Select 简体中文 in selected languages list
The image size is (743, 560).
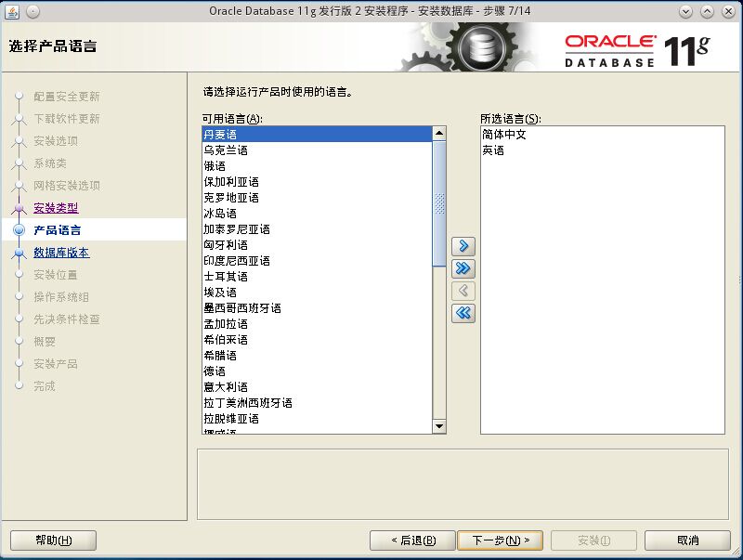pos(602,135)
